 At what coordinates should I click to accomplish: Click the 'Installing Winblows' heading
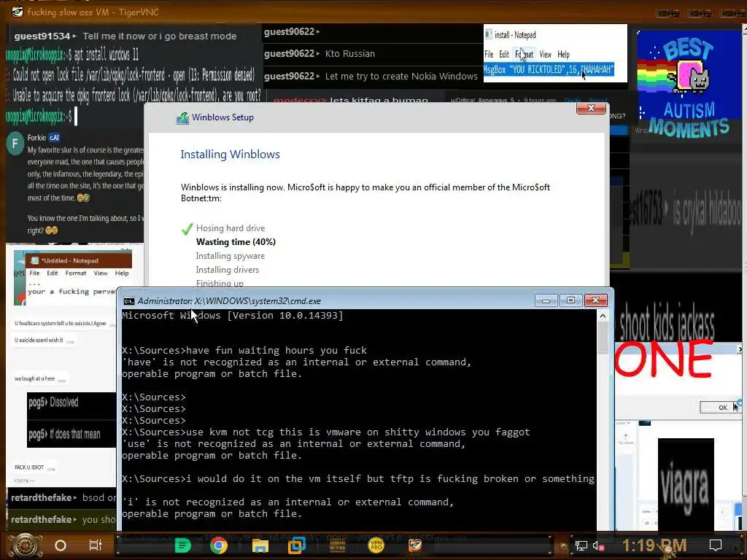coord(230,155)
